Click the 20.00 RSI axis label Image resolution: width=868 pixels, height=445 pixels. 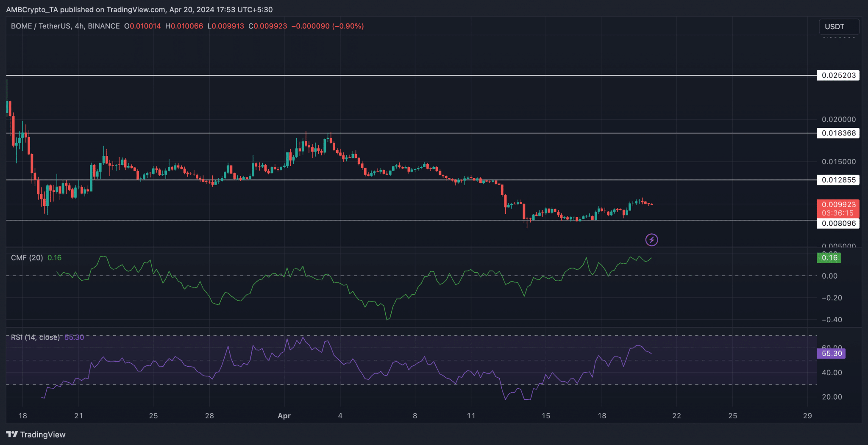click(832, 397)
